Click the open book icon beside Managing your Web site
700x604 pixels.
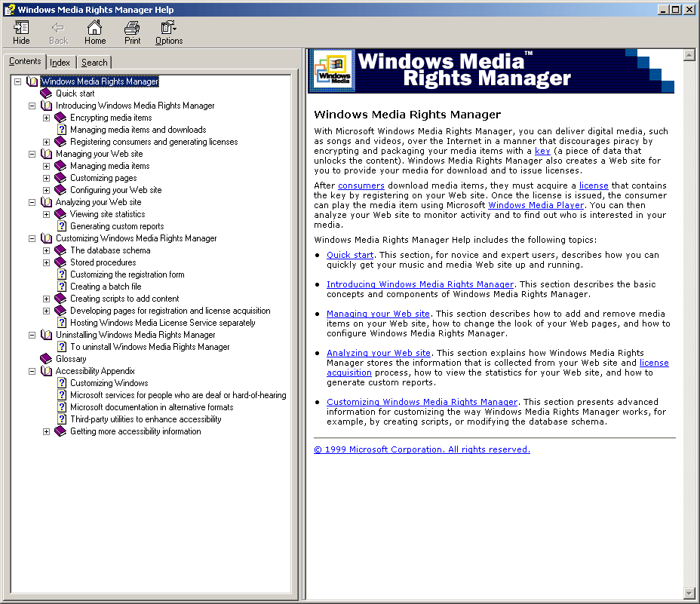(46, 154)
